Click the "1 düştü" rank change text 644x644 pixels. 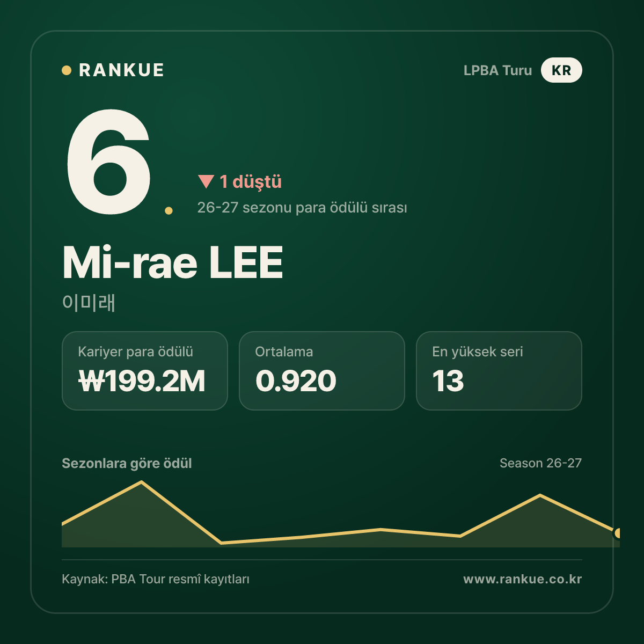click(x=251, y=182)
